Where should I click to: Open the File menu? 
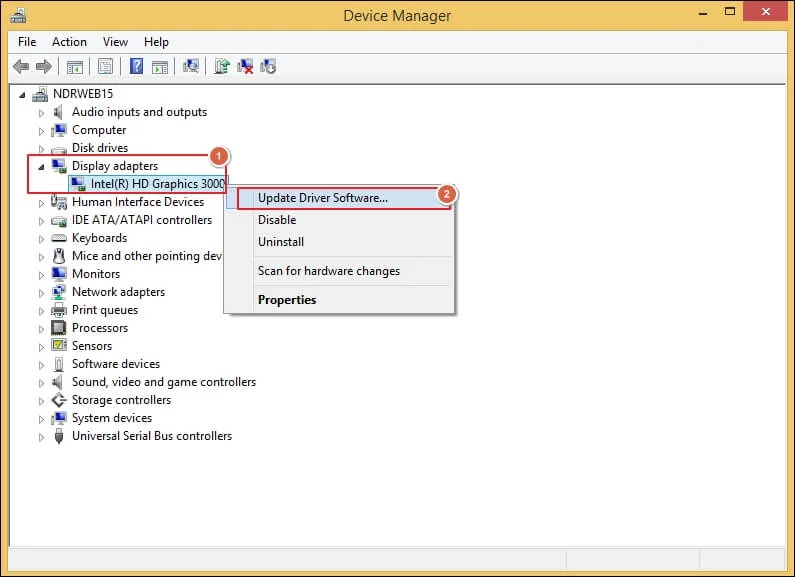point(27,42)
